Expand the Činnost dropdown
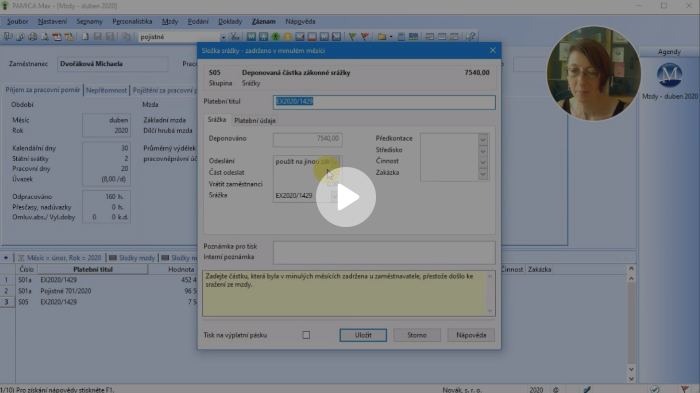This screenshot has width=700, height=393. coord(483,162)
